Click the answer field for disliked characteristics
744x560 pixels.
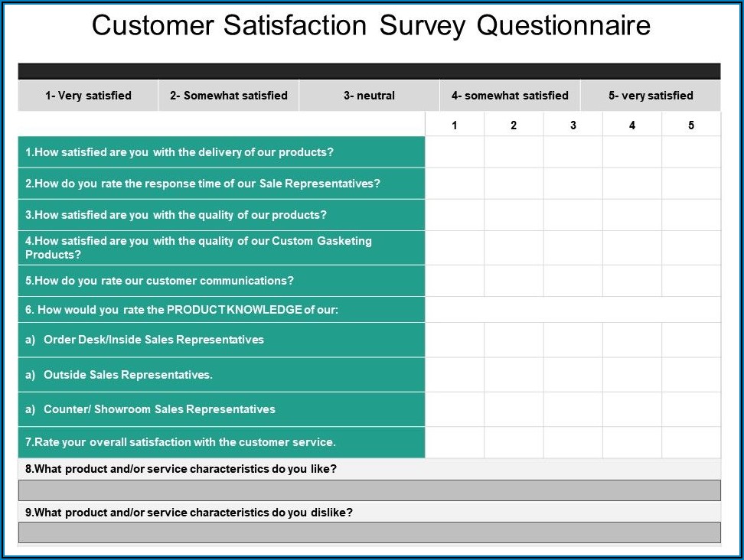tap(369, 532)
